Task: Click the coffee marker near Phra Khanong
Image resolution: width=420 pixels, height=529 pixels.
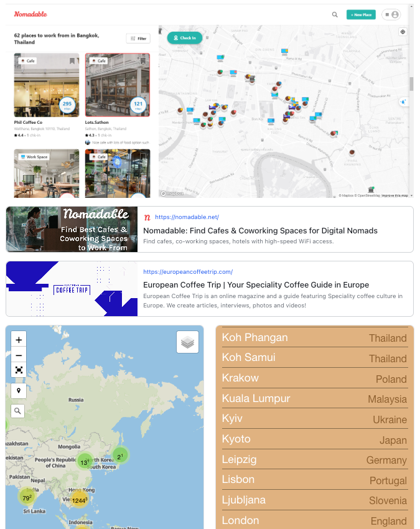Action: pyautogui.click(x=352, y=152)
